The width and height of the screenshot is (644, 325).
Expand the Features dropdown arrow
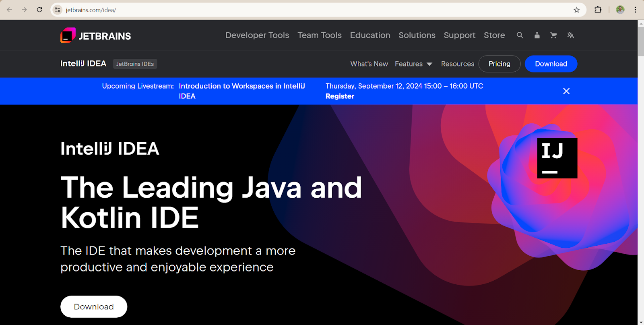coord(429,64)
